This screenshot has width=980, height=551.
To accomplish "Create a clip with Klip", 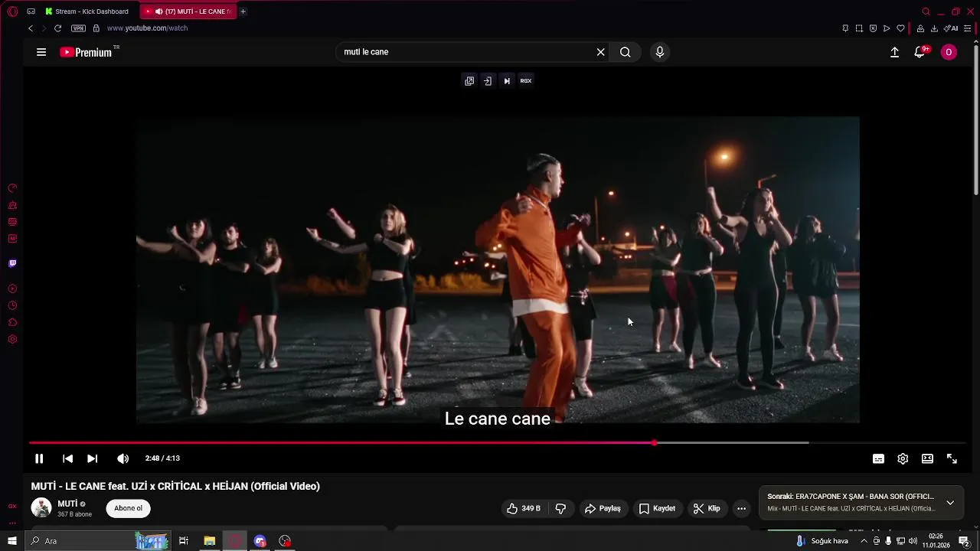I will pyautogui.click(x=707, y=508).
